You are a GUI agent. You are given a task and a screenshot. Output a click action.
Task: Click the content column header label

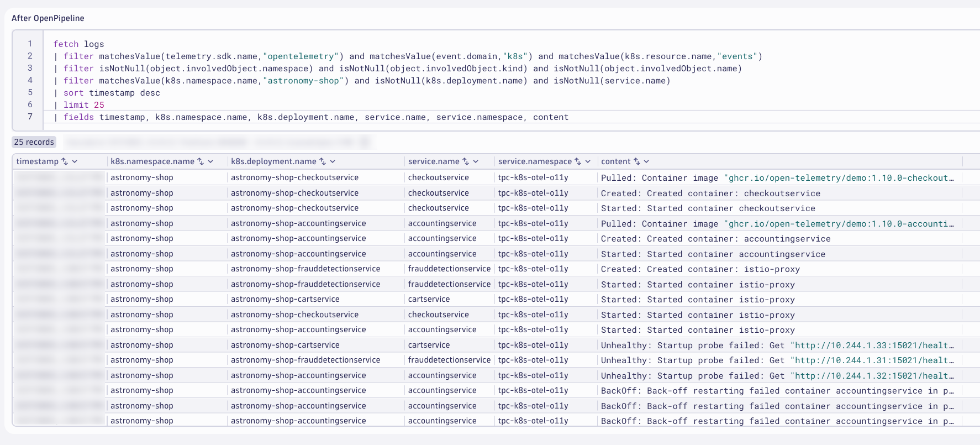pos(615,161)
